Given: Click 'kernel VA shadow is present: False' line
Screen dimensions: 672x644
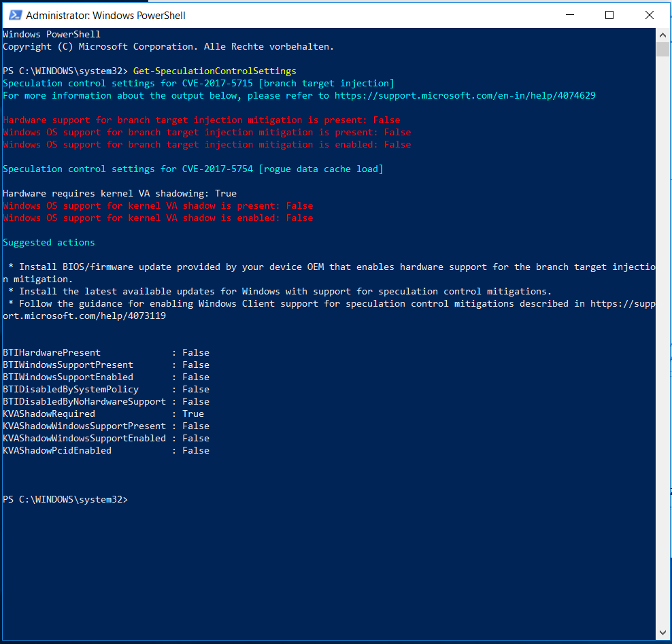Looking at the screenshot, I should tap(158, 205).
